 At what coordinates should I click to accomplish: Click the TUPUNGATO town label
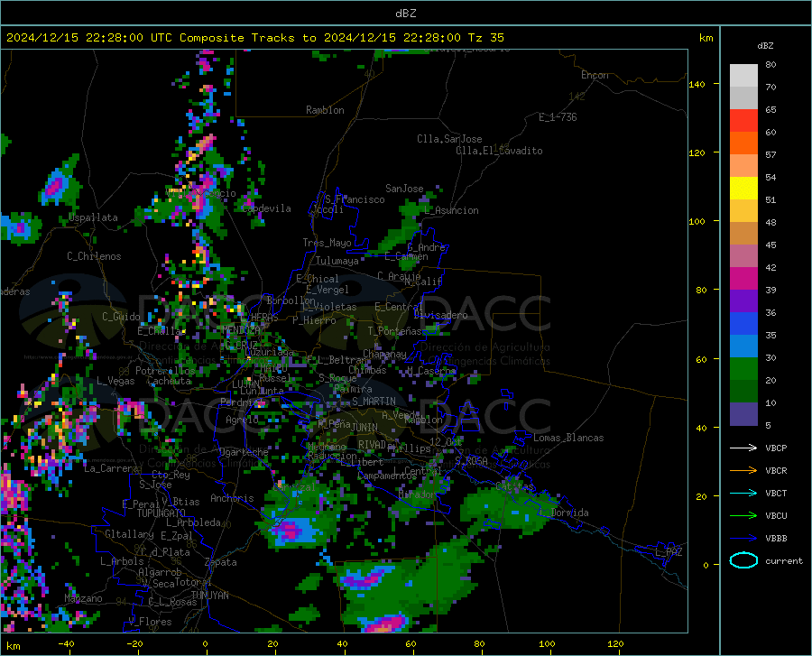[x=161, y=513]
